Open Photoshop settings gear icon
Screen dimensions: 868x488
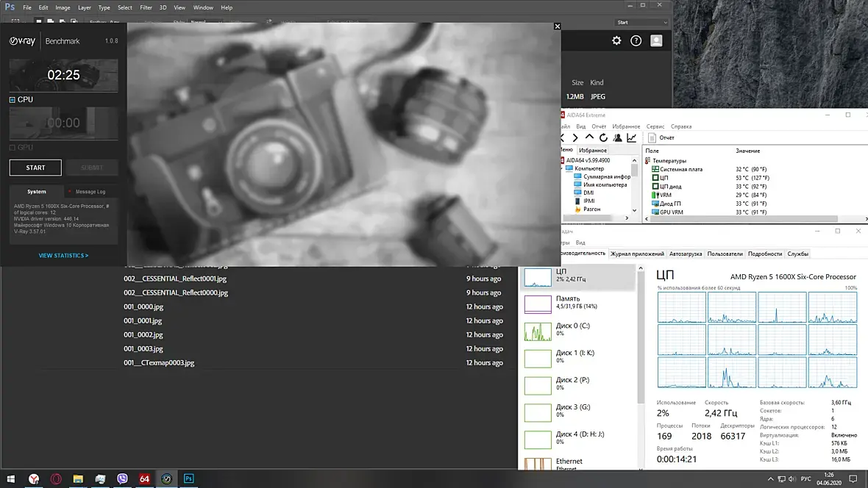tap(616, 41)
